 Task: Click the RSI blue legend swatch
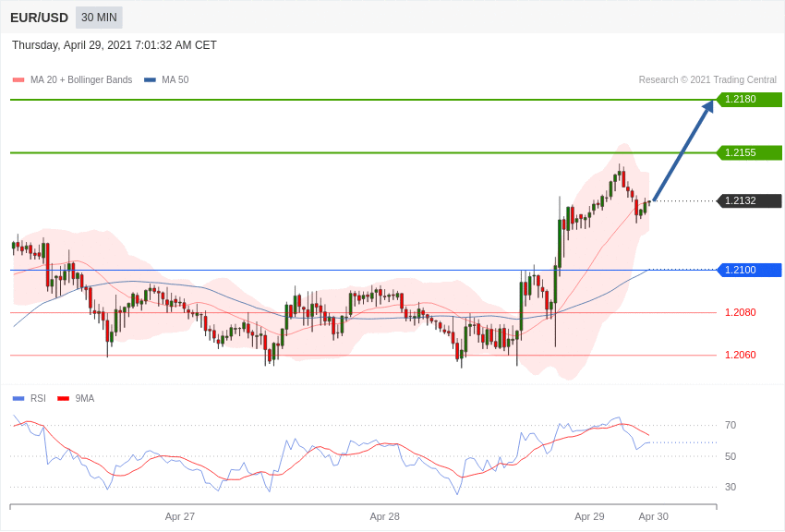(x=18, y=398)
